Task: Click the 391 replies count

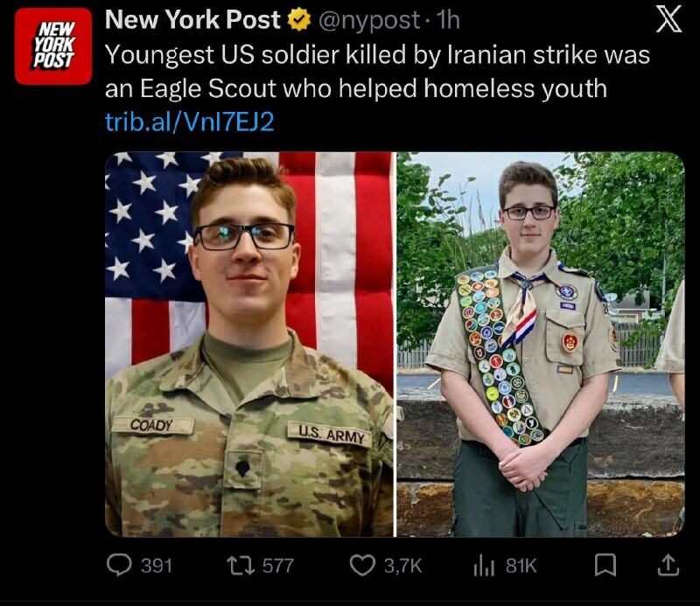Action: click(x=157, y=566)
